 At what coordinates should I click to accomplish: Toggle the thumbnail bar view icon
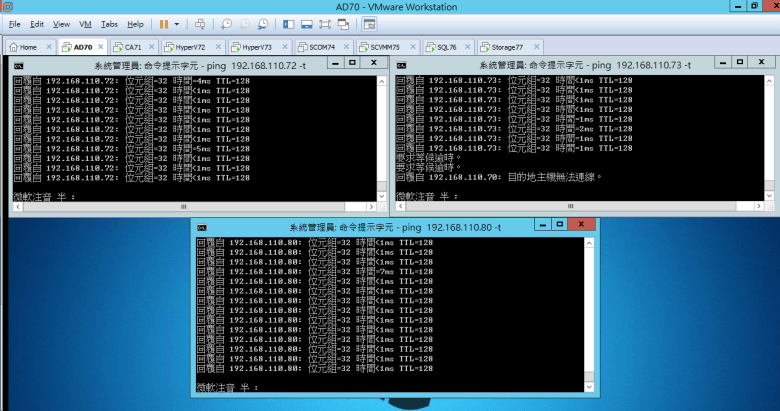coord(307,23)
